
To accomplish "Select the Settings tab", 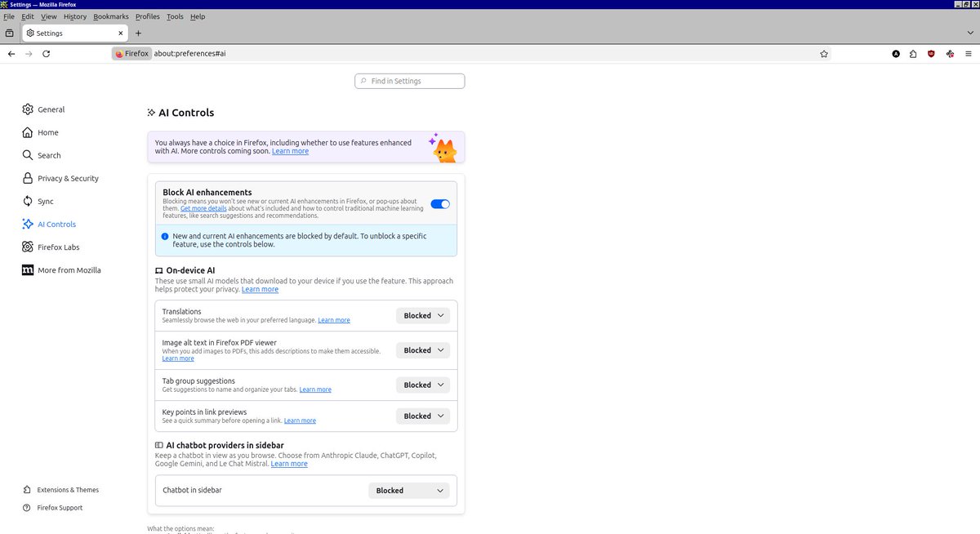I will pos(73,33).
